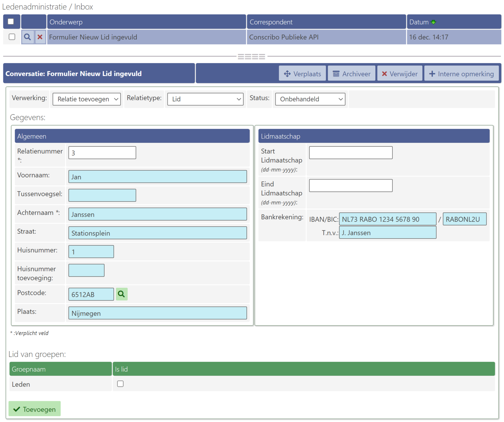Select all inbox messages checkbox
The width and height of the screenshot is (504, 422).
11,21
